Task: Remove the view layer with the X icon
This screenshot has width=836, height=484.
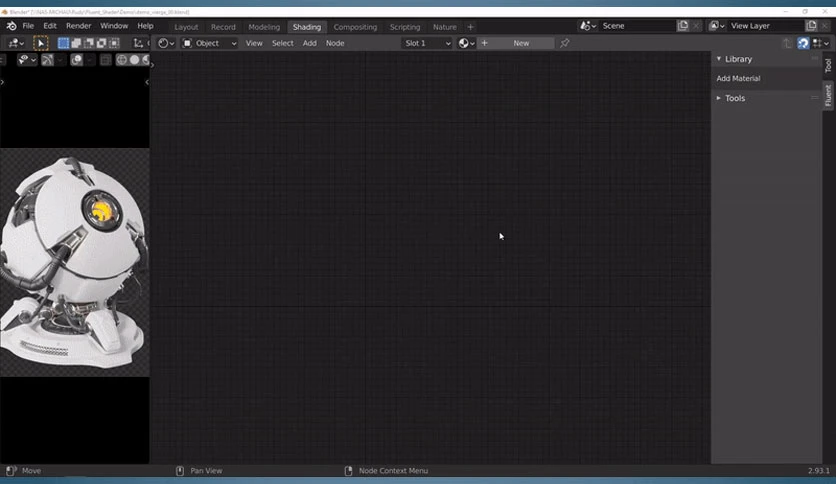Action: [825, 26]
